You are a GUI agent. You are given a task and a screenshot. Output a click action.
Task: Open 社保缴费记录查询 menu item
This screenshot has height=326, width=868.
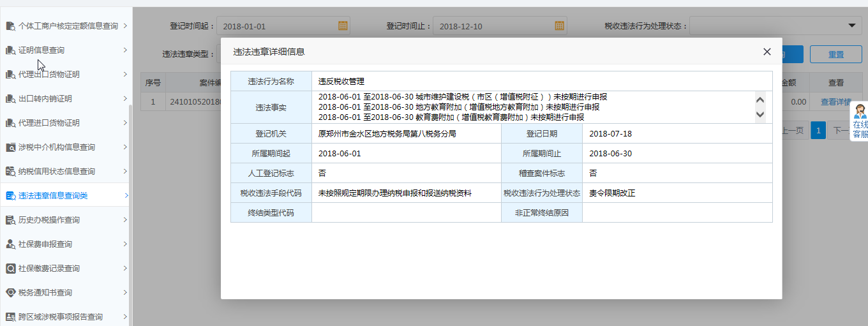coord(49,269)
